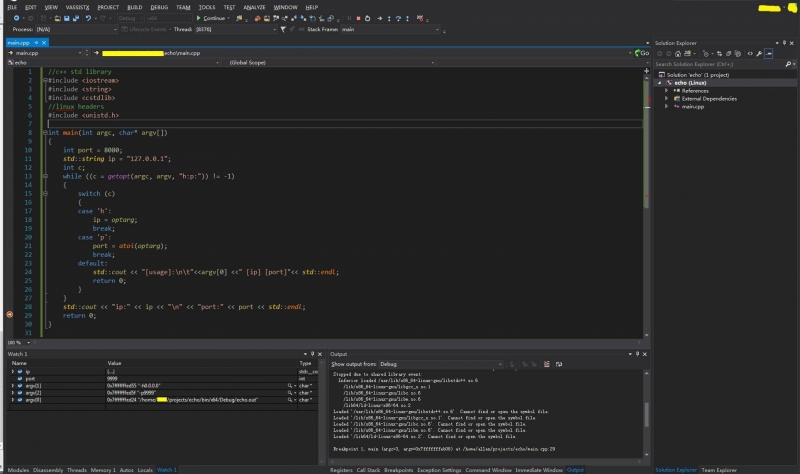
Task: Collapse the main function fold at line 8
Action: (45, 133)
